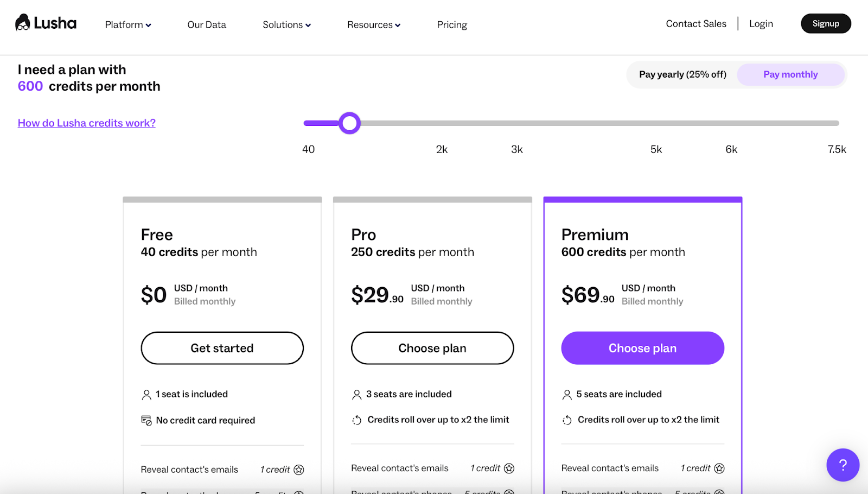Switch billing to Pay yearly (25% off)
868x494 pixels.
[x=682, y=74]
